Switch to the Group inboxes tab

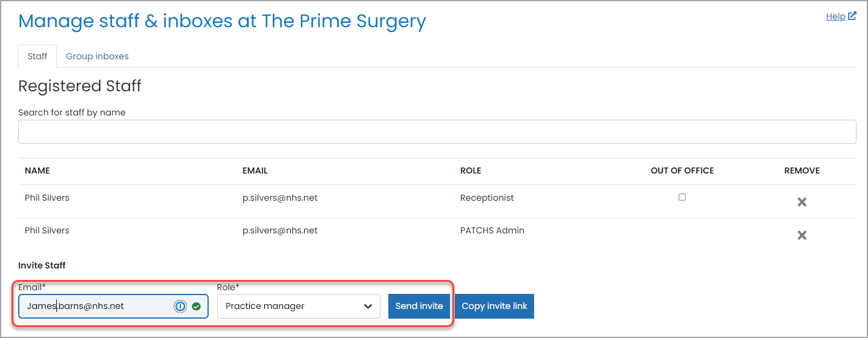[97, 56]
